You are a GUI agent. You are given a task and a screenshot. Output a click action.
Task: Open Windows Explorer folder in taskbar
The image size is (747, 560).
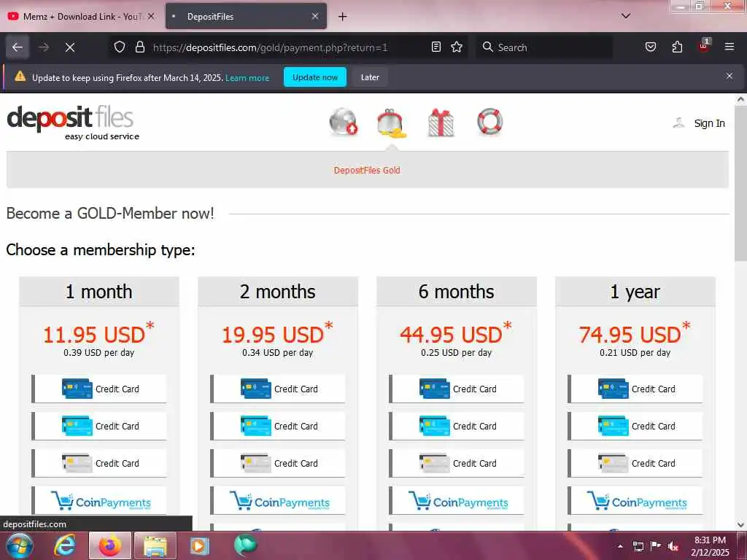[155, 545]
